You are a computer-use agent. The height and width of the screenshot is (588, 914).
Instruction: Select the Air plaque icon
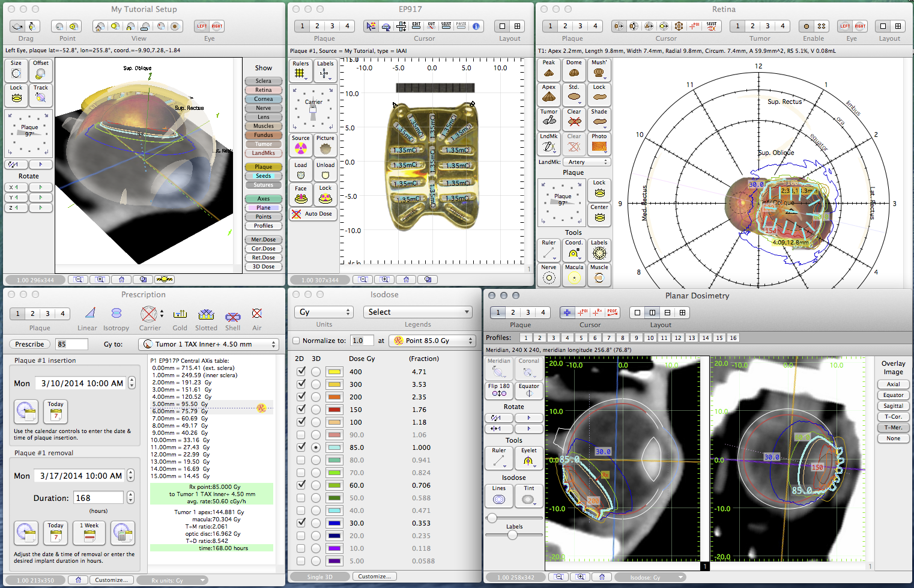[256, 313]
